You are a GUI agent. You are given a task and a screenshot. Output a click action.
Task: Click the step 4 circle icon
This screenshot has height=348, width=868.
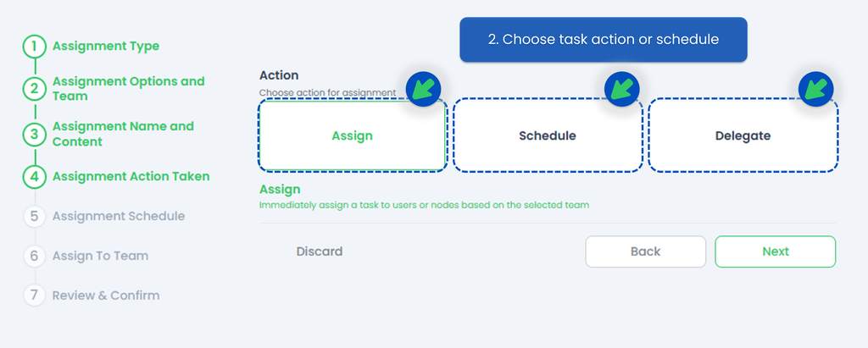pyautogui.click(x=34, y=177)
